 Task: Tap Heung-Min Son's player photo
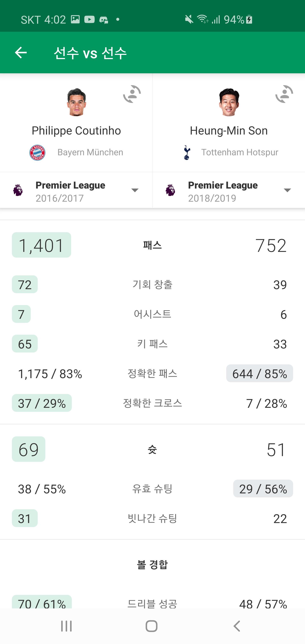pyautogui.click(x=229, y=102)
